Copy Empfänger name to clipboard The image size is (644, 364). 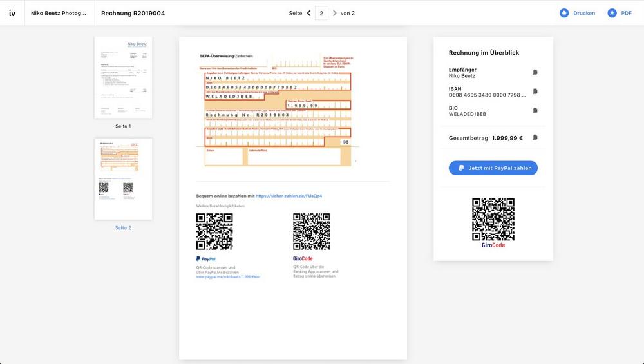535,72
